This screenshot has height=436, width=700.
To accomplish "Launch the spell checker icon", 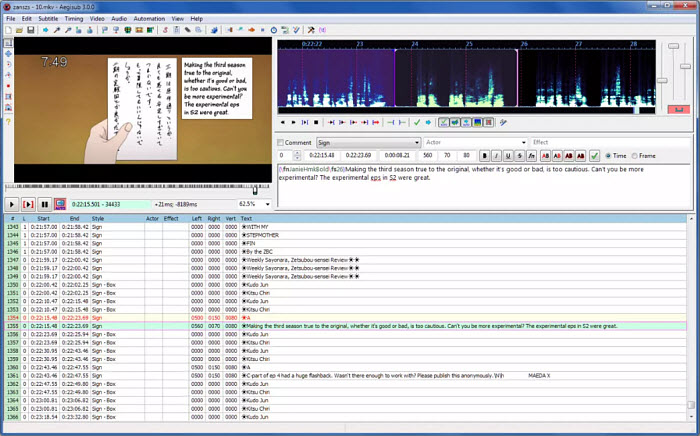I will coord(296,30).
